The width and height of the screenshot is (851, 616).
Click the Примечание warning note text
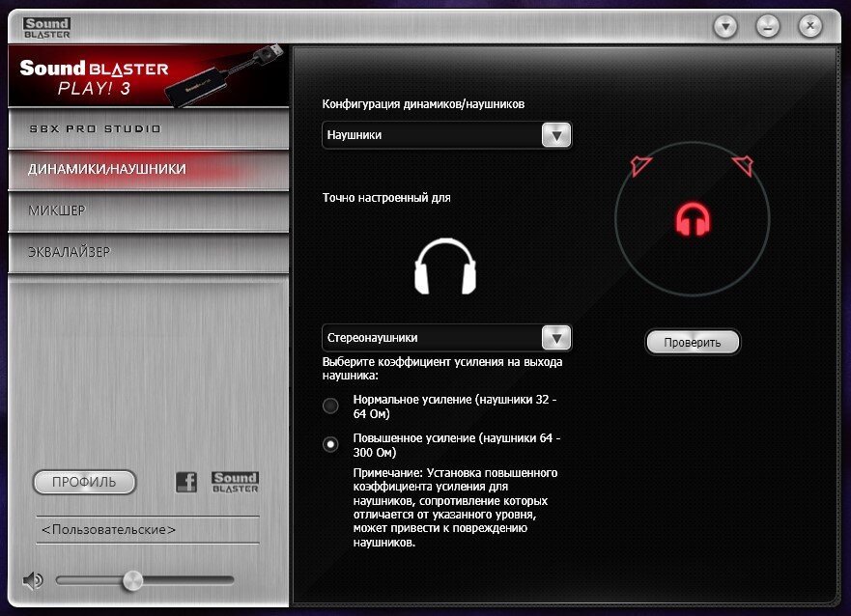[x=455, y=508]
